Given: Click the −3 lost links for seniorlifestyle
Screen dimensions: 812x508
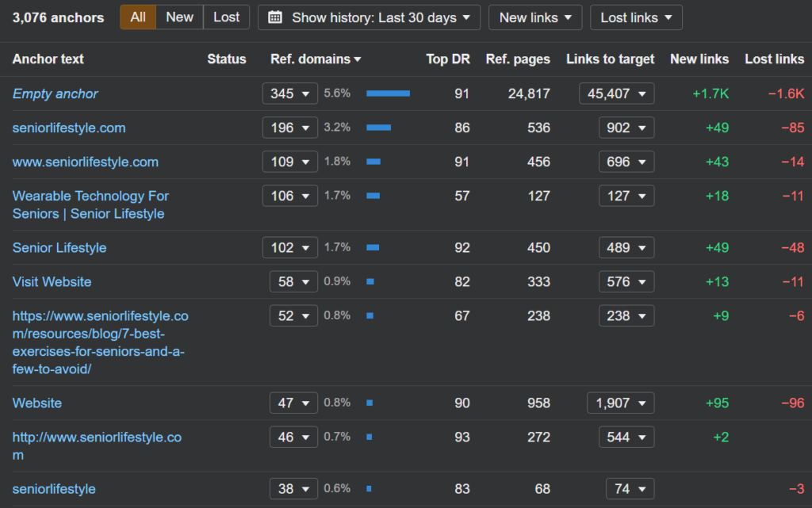Looking at the screenshot, I should pyautogui.click(x=796, y=489).
